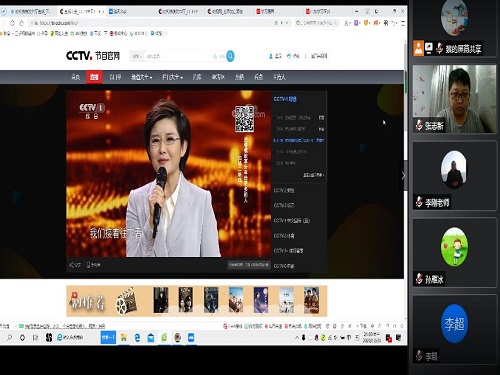Toggle the microphone icon beside 李刚老师
Screen dimensions: 500x375
(x=419, y=201)
